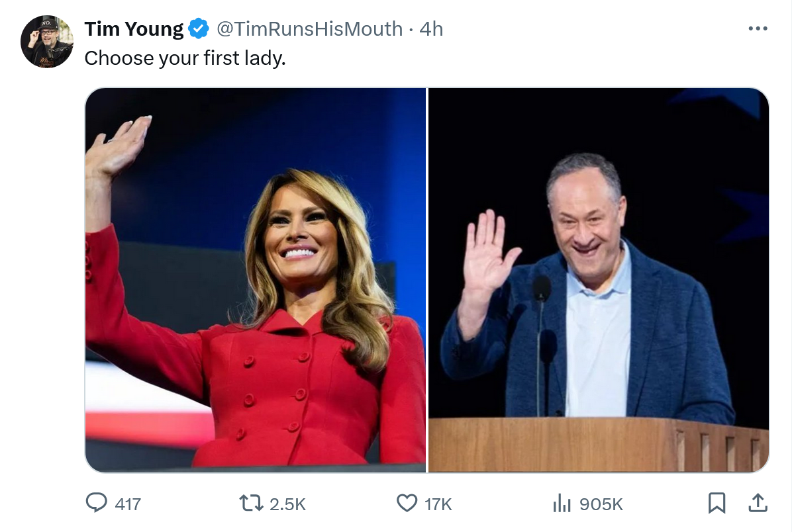The width and height of the screenshot is (792, 532).
Task: Click the repost arrows icon
Action: click(x=252, y=504)
